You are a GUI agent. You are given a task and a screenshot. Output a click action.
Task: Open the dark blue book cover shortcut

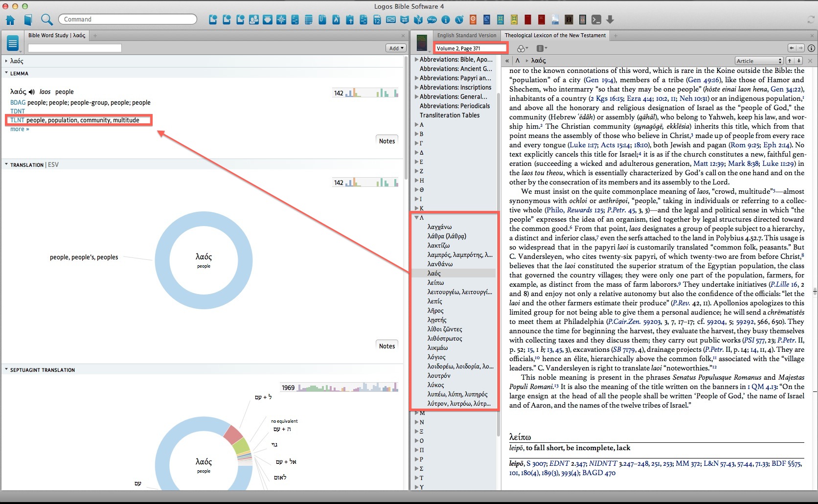click(x=487, y=20)
